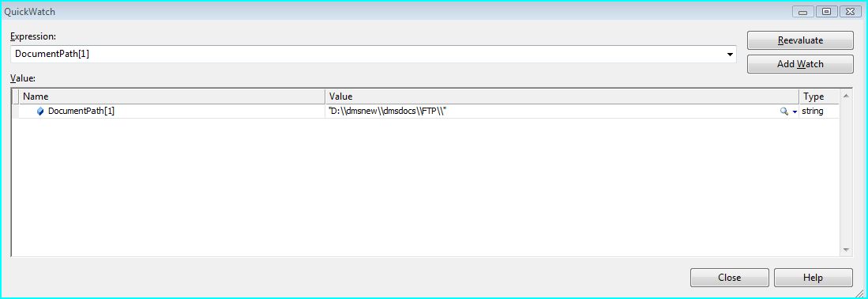Expand visualizer options dropdown arrow next to magnifier
Screen dimensions: 868x299
(x=795, y=112)
